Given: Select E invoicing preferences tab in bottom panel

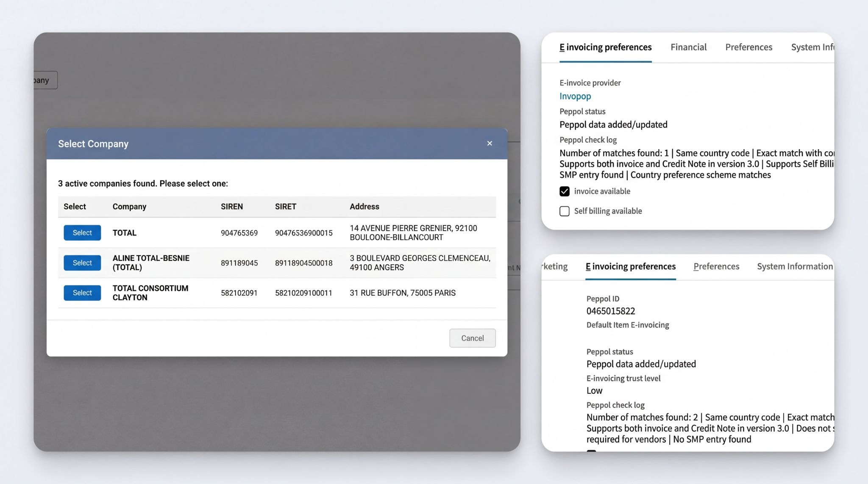Looking at the screenshot, I should click(630, 266).
